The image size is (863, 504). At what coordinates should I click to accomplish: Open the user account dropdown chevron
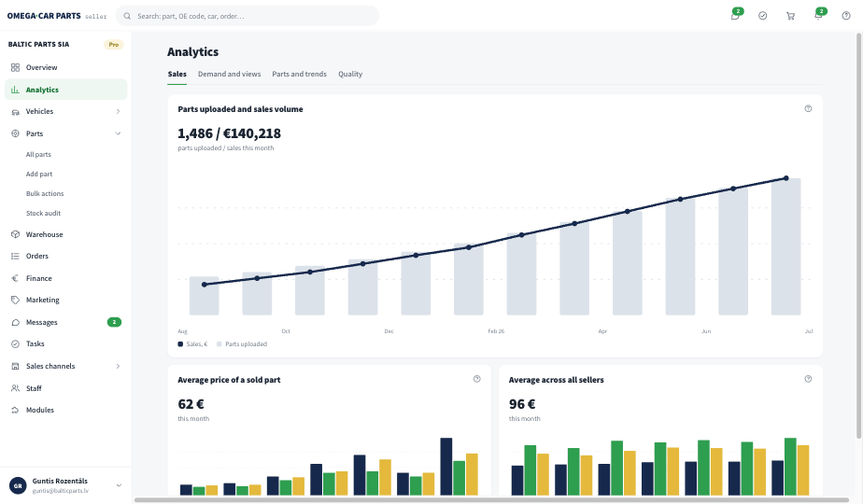point(119,485)
